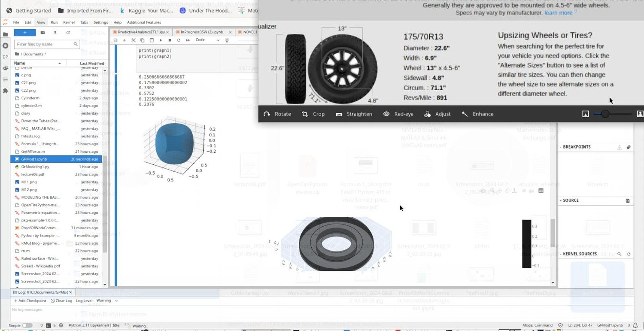
Task: Paste cell from clipboard icon
Action: (152, 40)
